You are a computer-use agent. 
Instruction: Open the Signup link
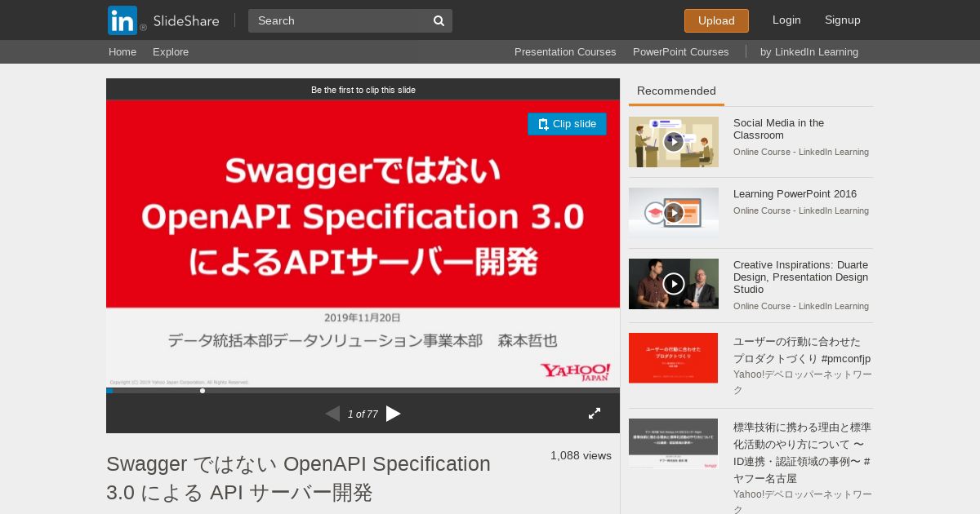click(843, 20)
